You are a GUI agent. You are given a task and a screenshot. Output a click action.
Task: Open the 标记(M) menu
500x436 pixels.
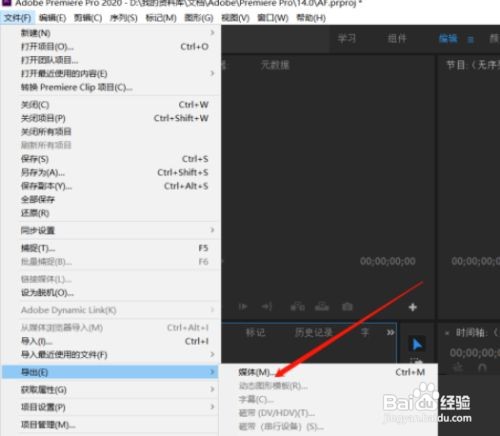(161, 18)
